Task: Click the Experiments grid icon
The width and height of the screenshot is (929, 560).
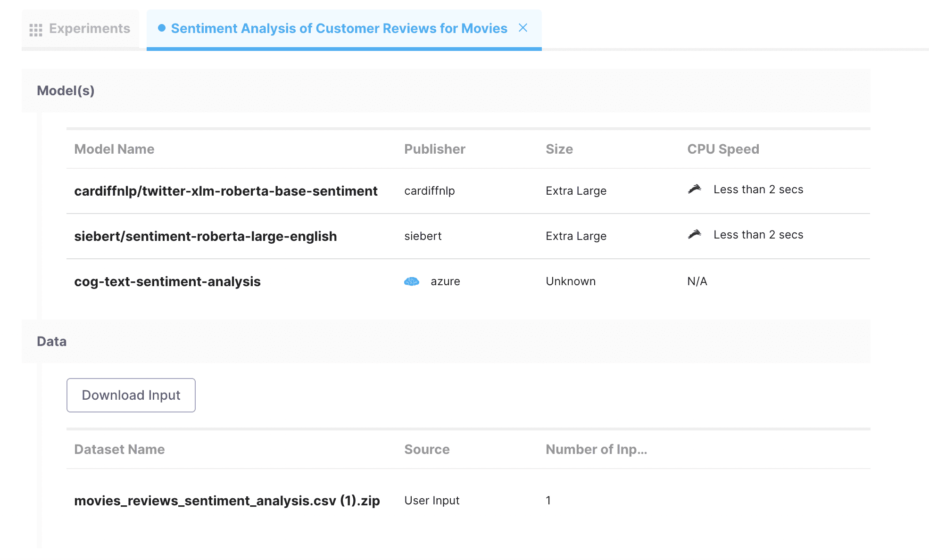Action: pos(36,30)
